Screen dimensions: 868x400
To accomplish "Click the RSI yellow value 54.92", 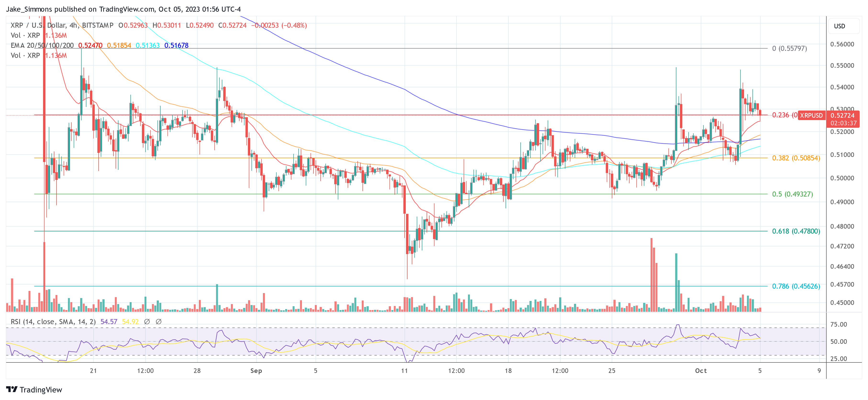I will click(x=130, y=322).
